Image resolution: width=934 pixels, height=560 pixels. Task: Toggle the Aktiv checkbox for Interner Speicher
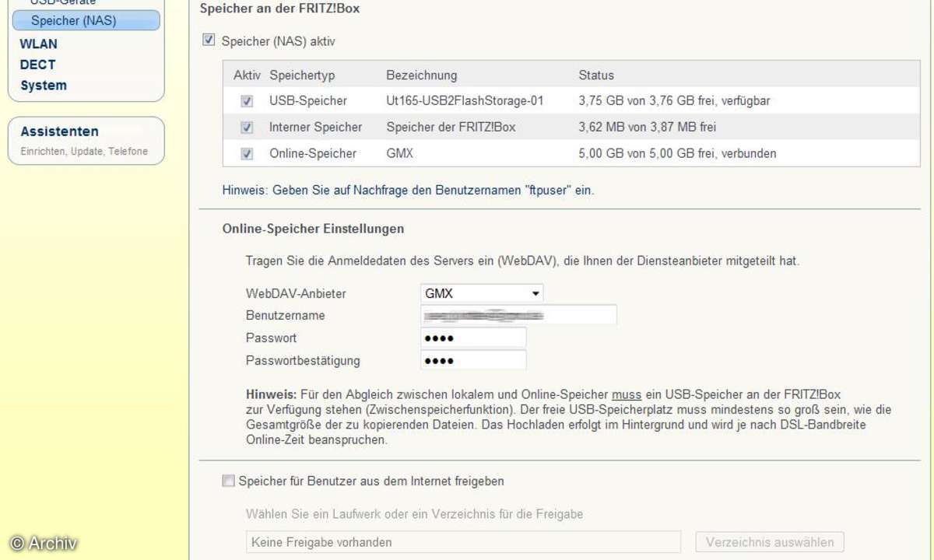[247, 128]
